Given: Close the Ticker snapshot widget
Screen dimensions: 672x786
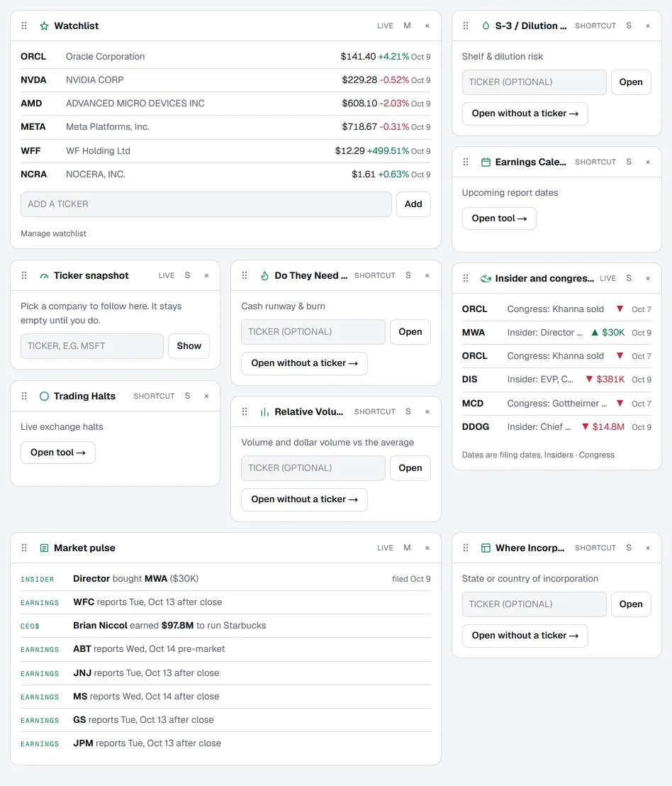Looking at the screenshot, I should 206,276.
